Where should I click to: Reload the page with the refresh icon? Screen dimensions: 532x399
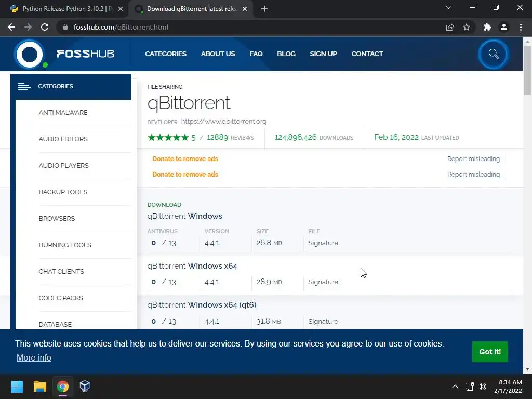point(45,27)
